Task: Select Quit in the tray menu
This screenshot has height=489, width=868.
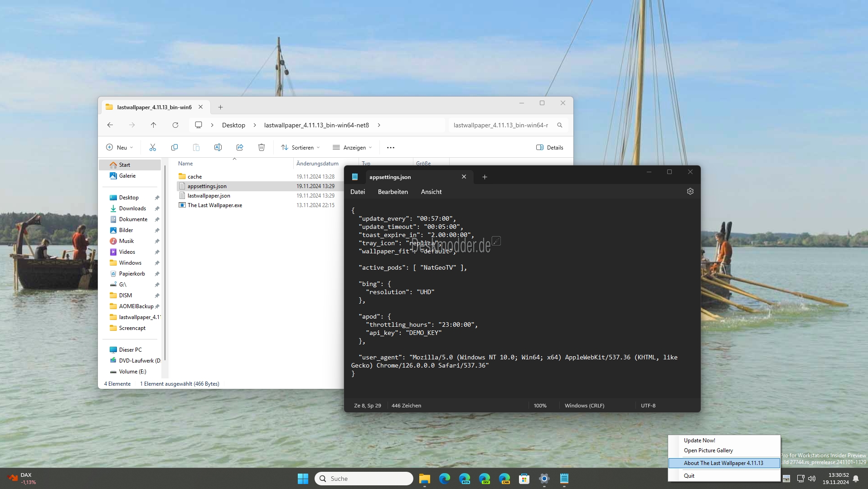Action: click(x=724, y=475)
